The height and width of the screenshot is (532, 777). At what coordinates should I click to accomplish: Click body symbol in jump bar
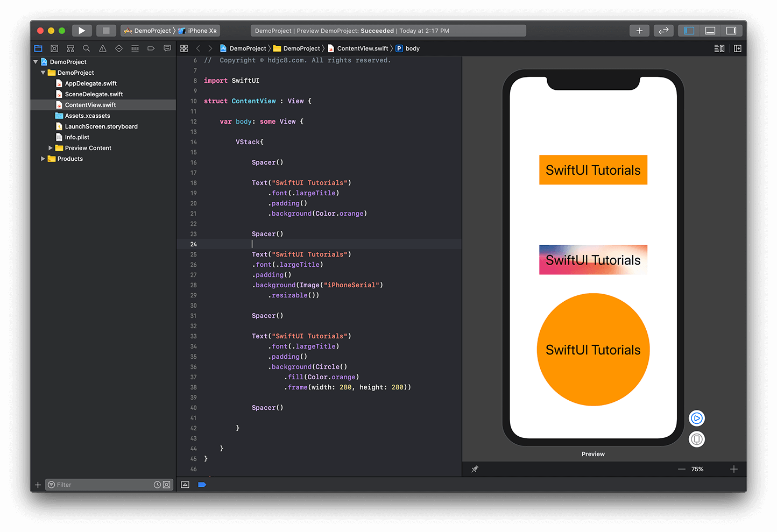408,48
